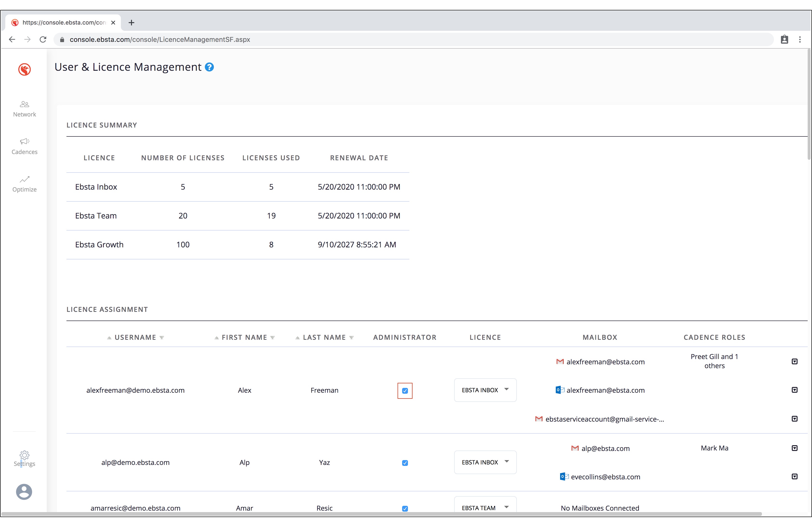The image size is (812, 527).
Task: Open a new browser tab
Action: [x=131, y=22]
